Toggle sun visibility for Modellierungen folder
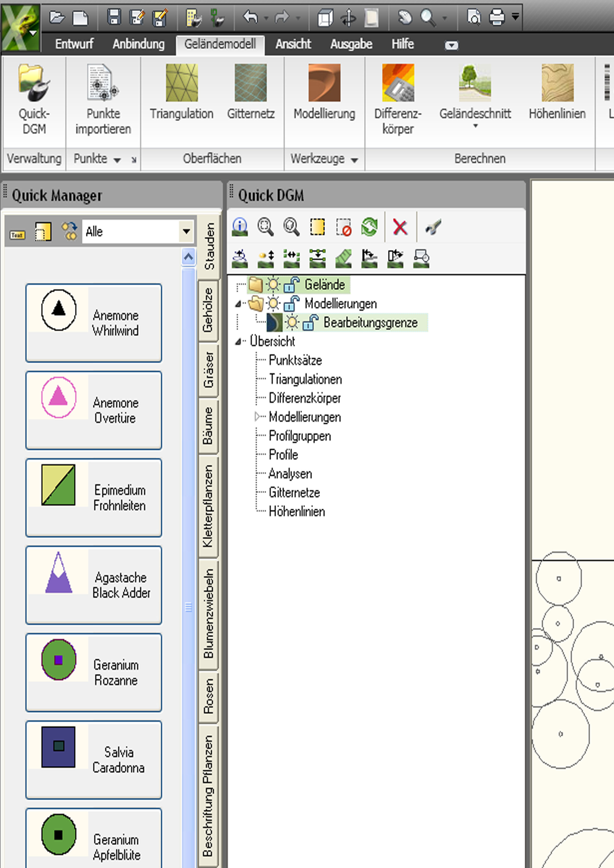This screenshot has width=614, height=868. point(273,303)
